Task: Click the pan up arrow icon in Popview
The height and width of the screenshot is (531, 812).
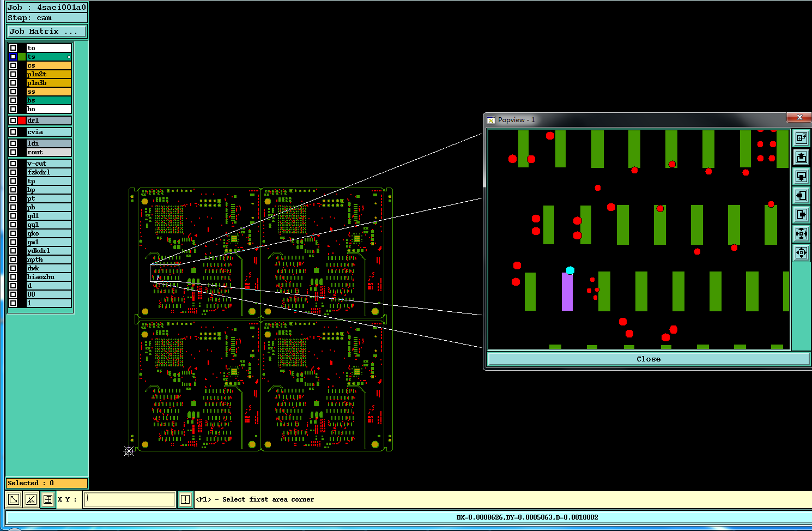Action: (x=801, y=158)
